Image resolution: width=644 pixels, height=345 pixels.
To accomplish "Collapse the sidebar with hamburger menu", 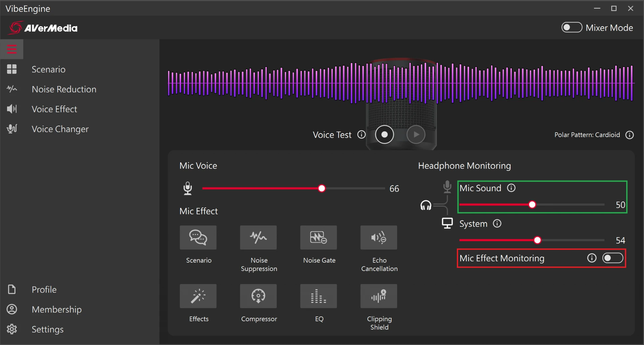I will click(12, 49).
